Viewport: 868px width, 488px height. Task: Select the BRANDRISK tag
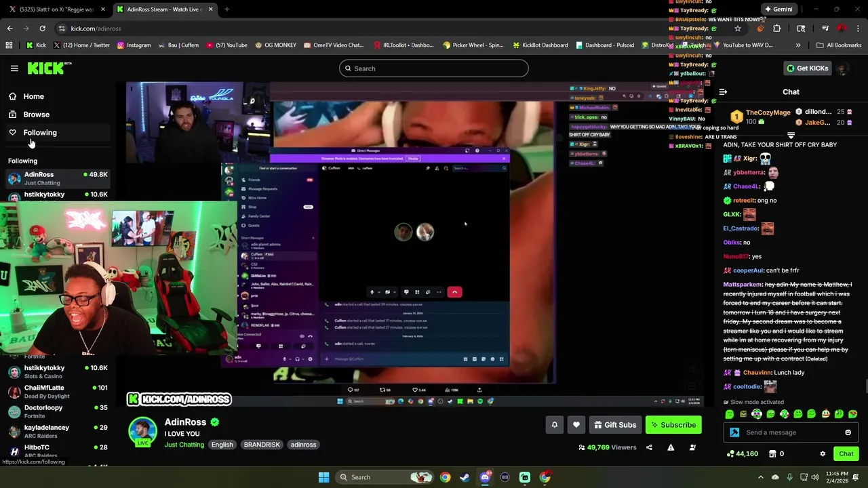click(262, 445)
